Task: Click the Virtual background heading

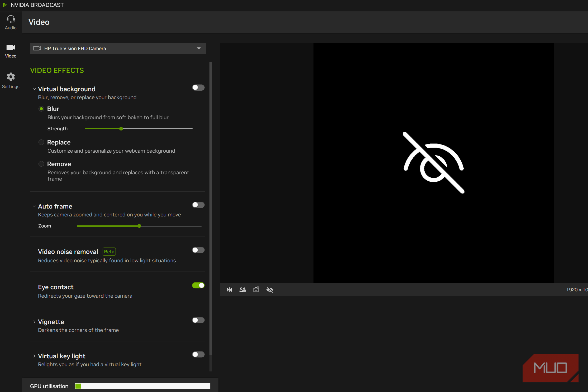Action: coord(67,89)
